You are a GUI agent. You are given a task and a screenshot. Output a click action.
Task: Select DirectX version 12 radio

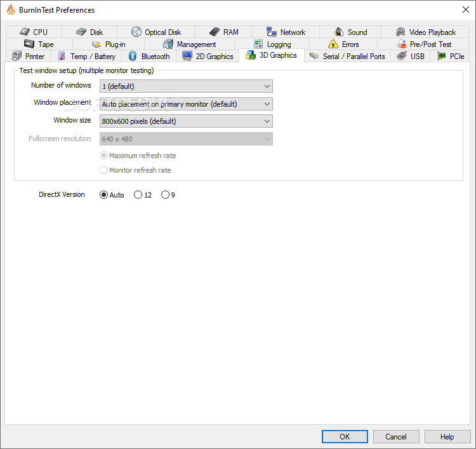[138, 195]
